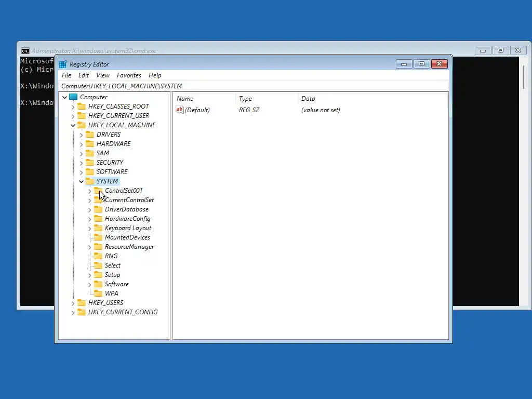Click the (value not set) data cell
532x399 pixels.
pos(321,110)
